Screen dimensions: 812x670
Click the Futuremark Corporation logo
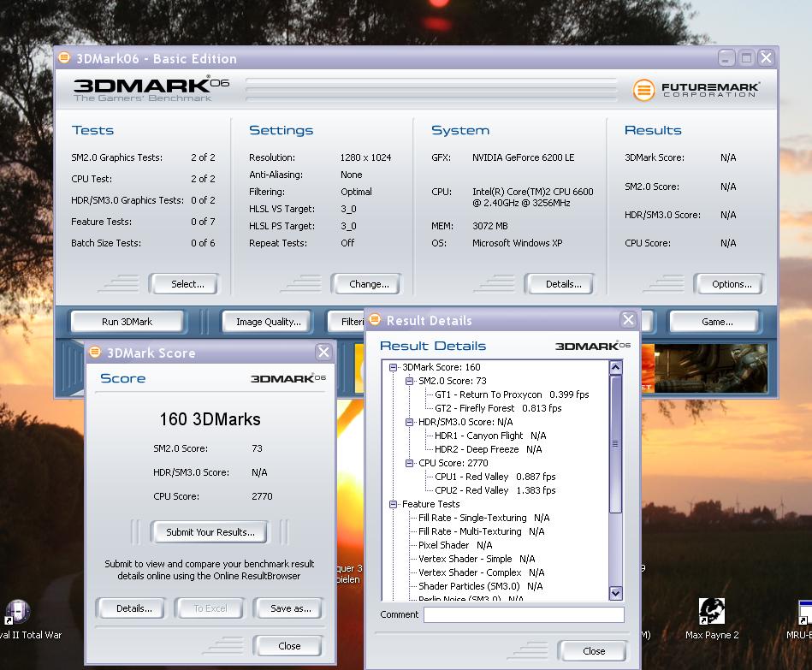tap(696, 90)
